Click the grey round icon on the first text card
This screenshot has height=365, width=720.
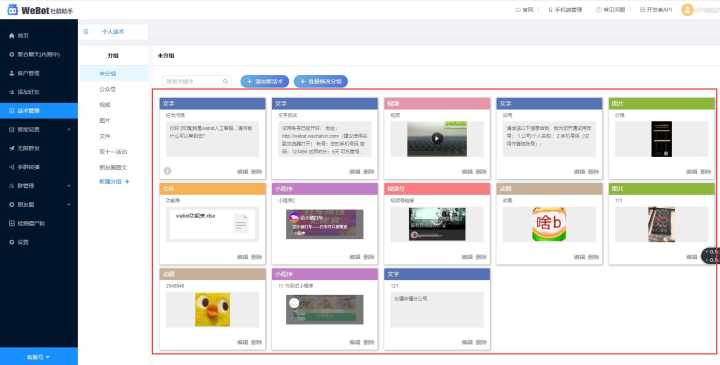(168, 171)
